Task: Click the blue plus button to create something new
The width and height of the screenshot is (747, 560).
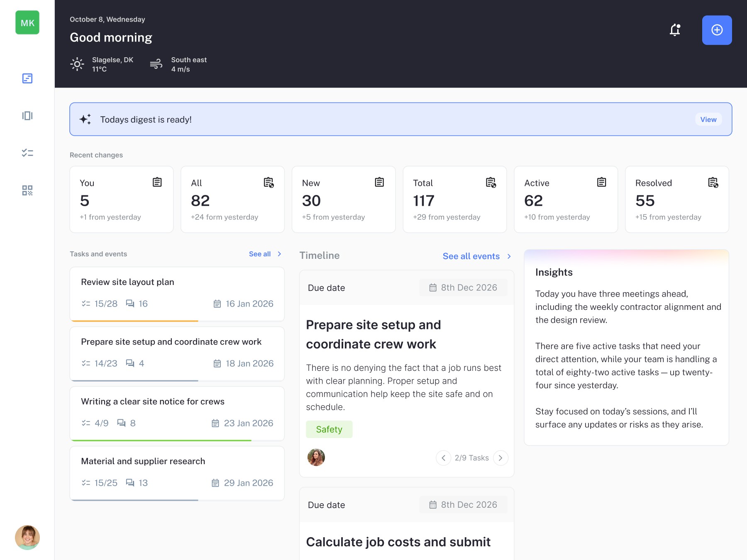Action: coord(717,30)
